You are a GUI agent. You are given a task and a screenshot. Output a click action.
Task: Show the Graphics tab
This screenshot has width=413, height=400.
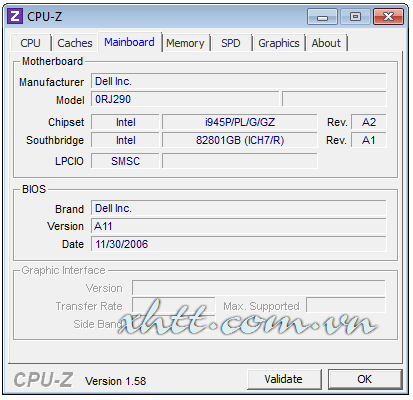pyautogui.click(x=279, y=43)
